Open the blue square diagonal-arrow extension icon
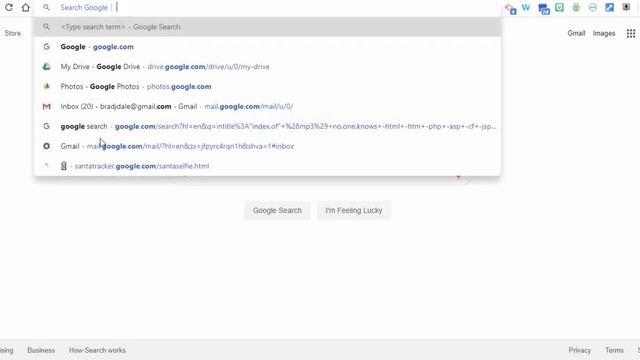 [609, 7]
